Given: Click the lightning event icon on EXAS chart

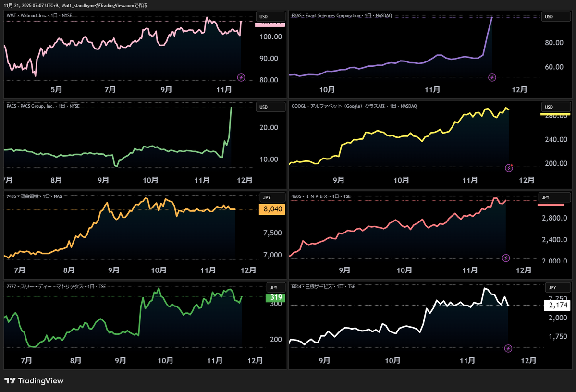Looking at the screenshot, I should pyautogui.click(x=492, y=77).
